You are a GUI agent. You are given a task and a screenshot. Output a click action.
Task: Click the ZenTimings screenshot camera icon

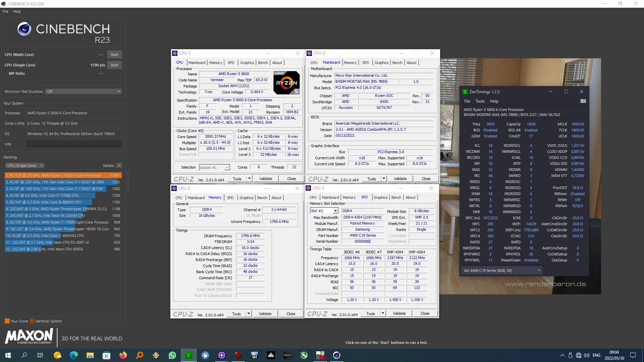583,101
